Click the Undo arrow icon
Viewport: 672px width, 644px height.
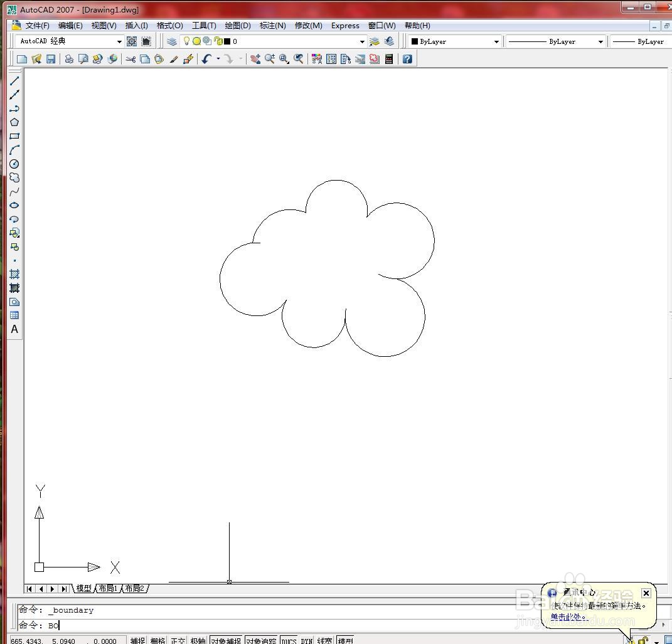tap(207, 59)
